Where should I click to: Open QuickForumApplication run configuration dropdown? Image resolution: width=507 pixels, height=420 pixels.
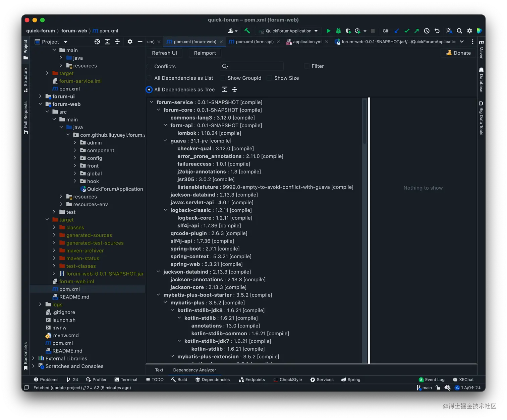point(288,31)
